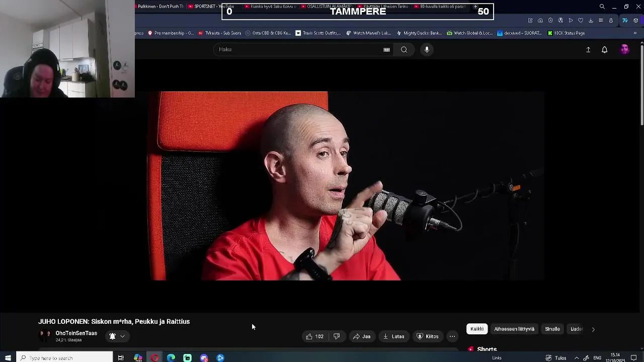Open on-screen keyboard in search box
Viewport: 644px width, 362px height.
[386, 49]
